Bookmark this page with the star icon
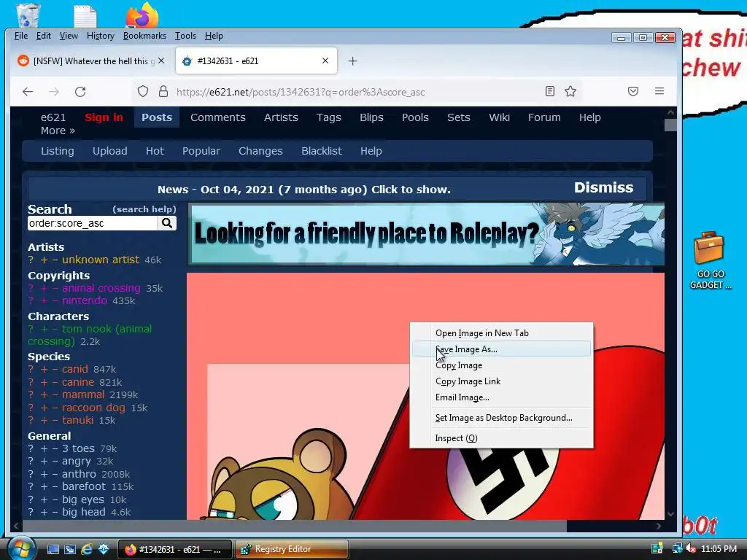 [x=570, y=91]
